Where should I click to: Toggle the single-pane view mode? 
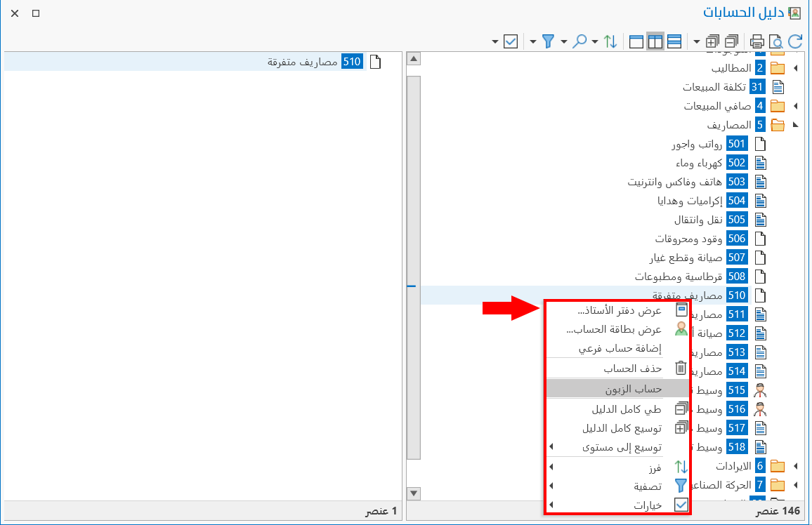pos(636,41)
